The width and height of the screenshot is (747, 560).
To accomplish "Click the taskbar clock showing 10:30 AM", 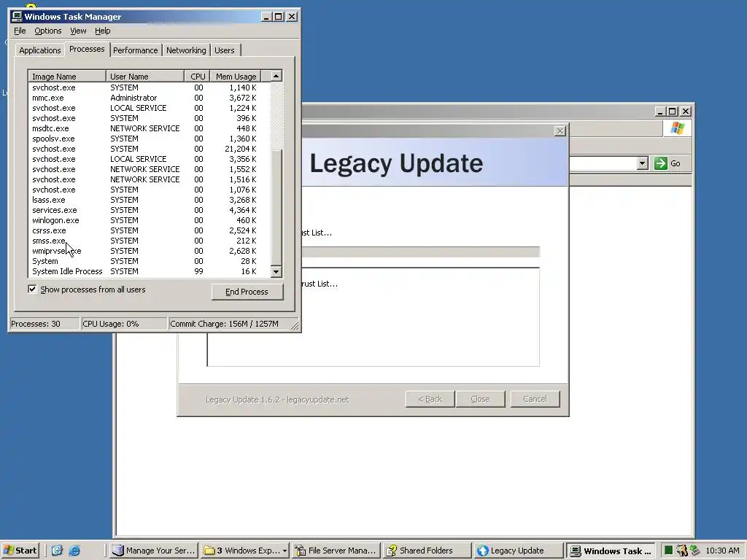I will (x=723, y=551).
